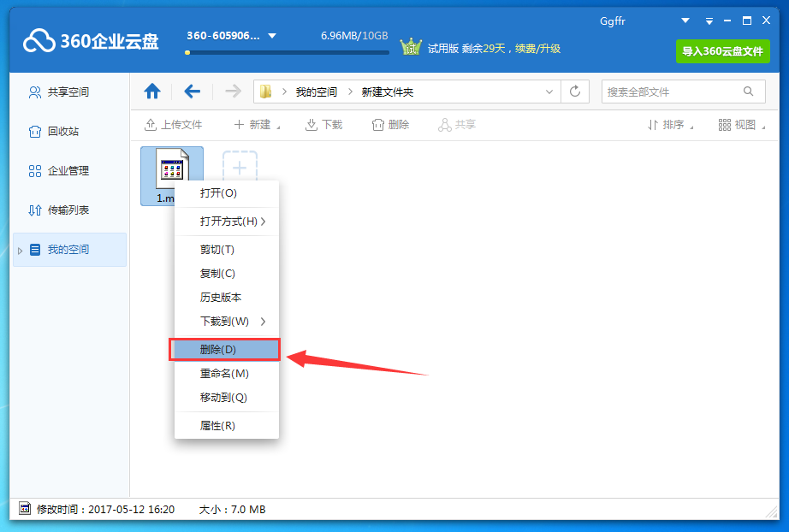The width and height of the screenshot is (789, 532).
Task: Open the 视图 dropdown menu
Action: (738, 124)
